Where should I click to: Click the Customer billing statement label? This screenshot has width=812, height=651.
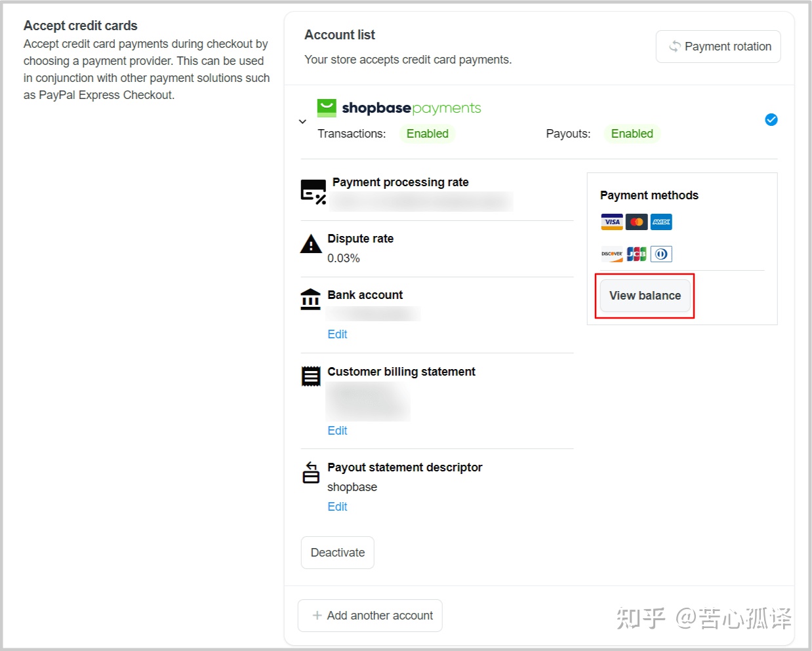401,372
